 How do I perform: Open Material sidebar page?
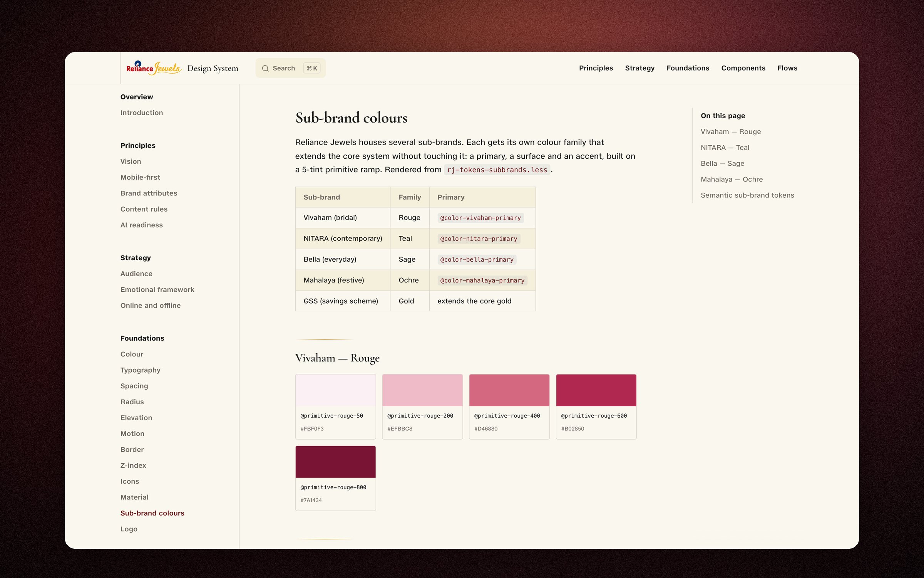134,497
